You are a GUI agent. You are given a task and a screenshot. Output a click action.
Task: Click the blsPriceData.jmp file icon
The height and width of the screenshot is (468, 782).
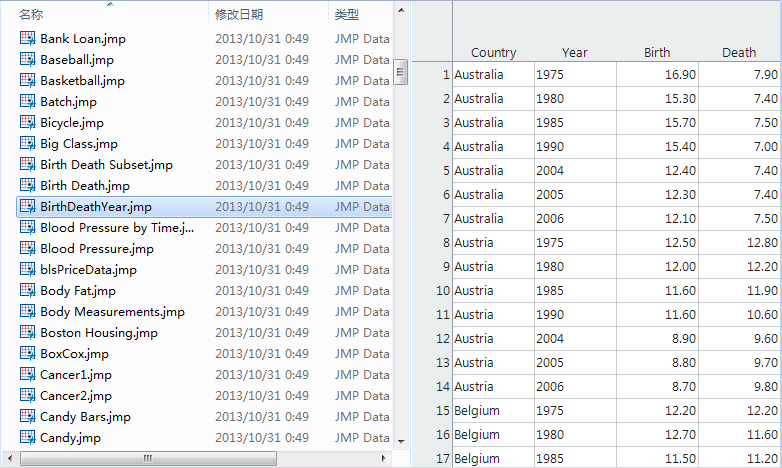27,269
